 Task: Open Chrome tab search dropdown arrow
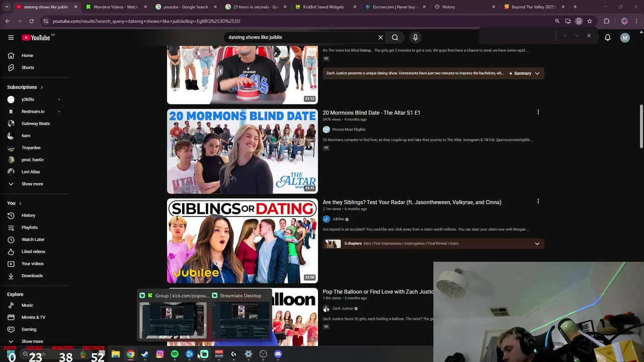[x=7, y=7]
